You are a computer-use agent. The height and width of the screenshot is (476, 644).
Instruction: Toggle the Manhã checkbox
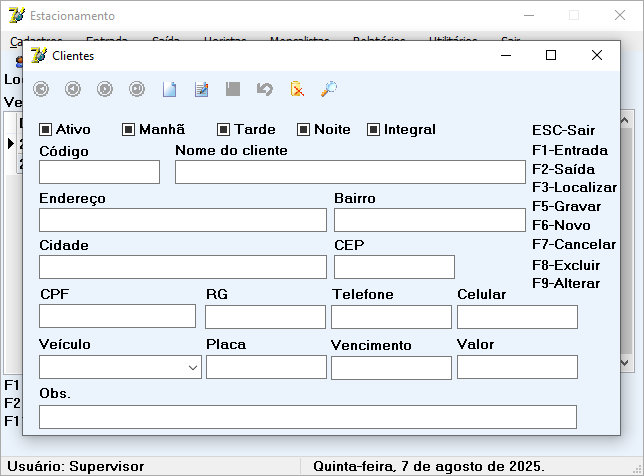pyautogui.click(x=128, y=129)
